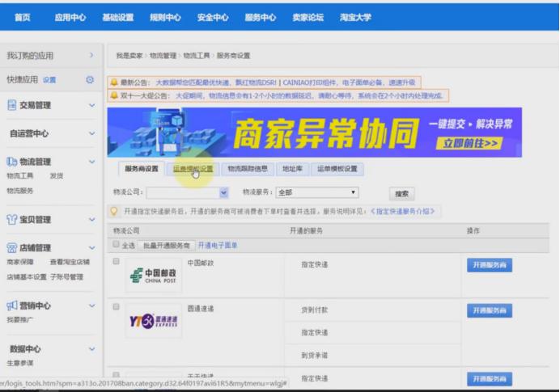Click the 搜索 button
The width and height of the screenshot is (560, 392).
[x=401, y=194]
